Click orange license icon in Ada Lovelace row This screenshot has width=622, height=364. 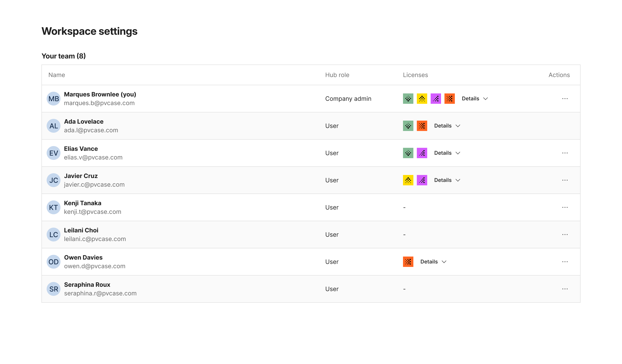(x=422, y=126)
